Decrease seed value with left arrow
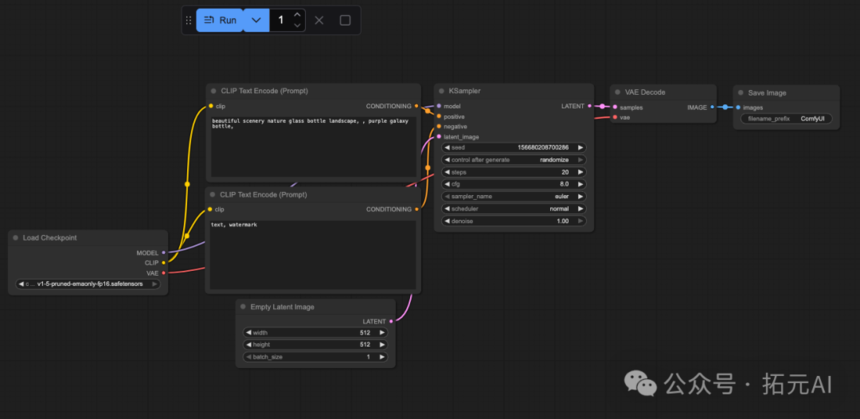 click(x=446, y=148)
